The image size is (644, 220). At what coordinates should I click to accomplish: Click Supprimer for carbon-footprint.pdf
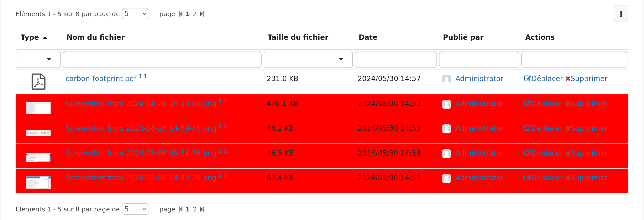tap(586, 79)
